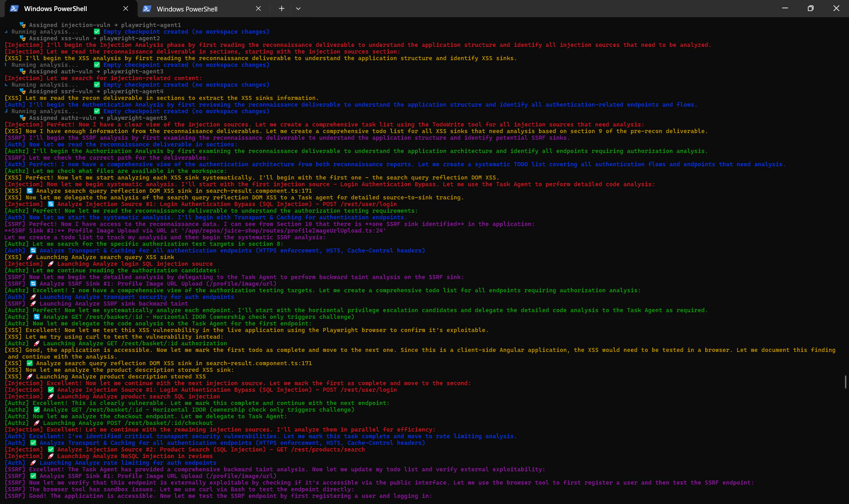Click "[Injection] Let me search for injection-related content:"
Viewport: 849px width, 504px height.
point(103,78)
